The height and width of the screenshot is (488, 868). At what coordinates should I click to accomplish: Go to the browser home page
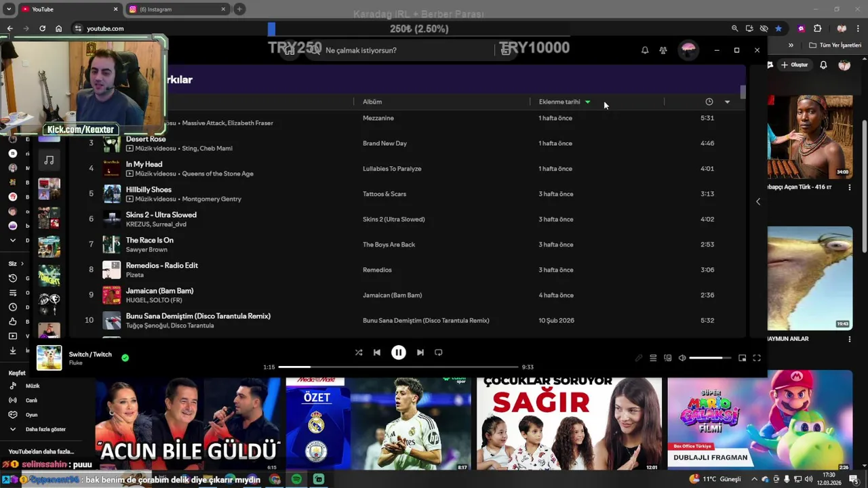[59, 28]
